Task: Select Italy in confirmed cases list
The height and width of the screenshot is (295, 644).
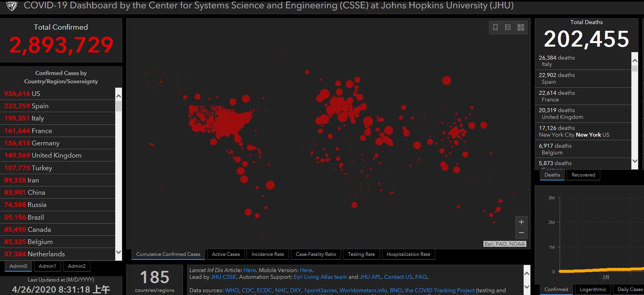Action: (58, 118)
